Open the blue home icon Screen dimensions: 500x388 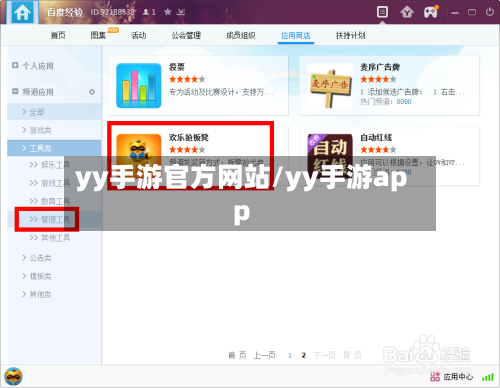[x=22, y=13]
